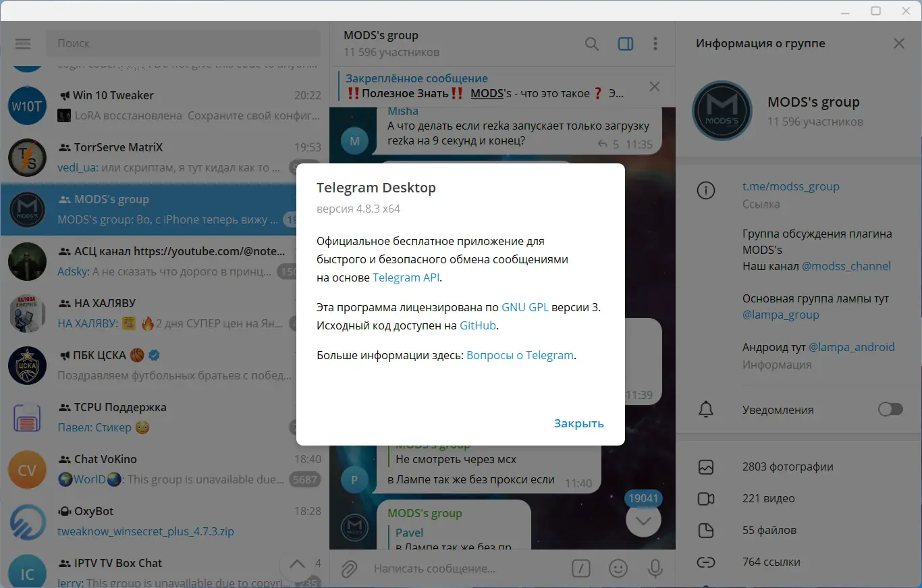Screen dimensions: 922x588
Task: Open the shared links chain icon
Action: (x=706, y=562)
